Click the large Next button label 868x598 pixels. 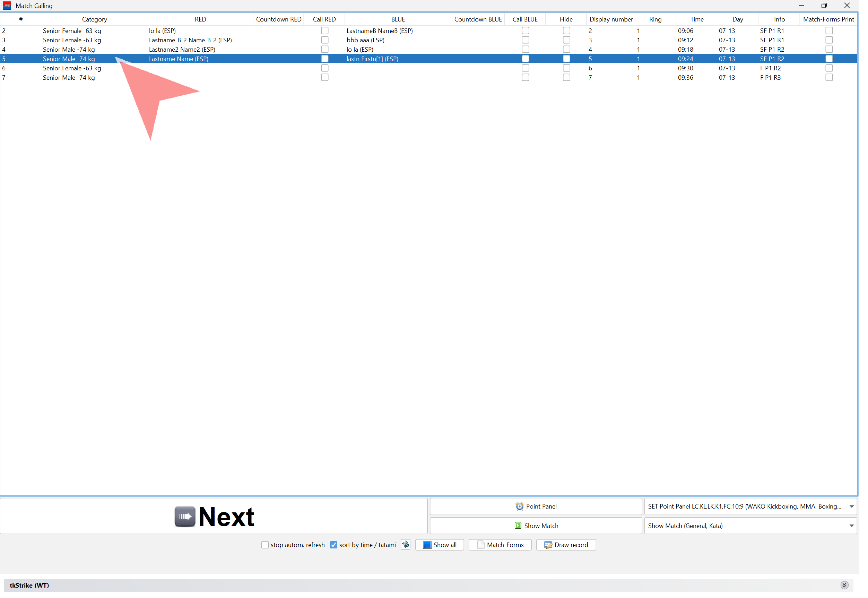226,517
